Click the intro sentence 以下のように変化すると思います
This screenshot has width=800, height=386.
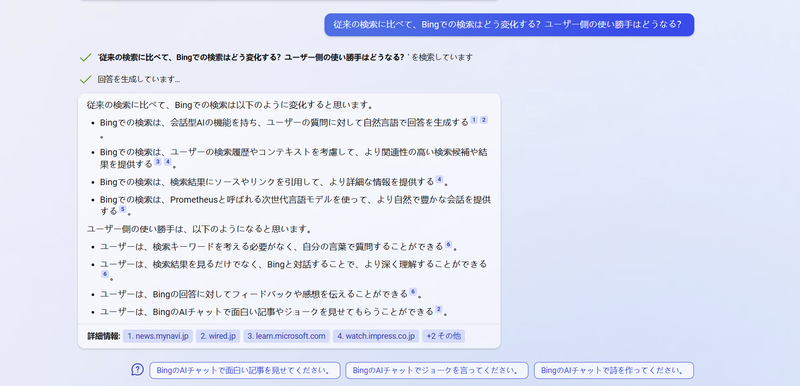[x=230, y=106]
